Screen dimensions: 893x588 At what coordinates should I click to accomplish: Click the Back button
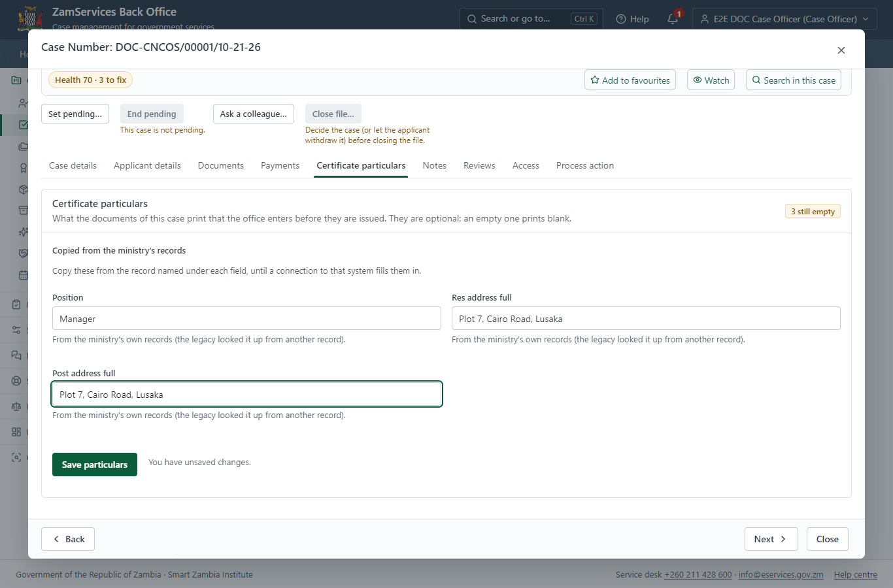point(68,539)
